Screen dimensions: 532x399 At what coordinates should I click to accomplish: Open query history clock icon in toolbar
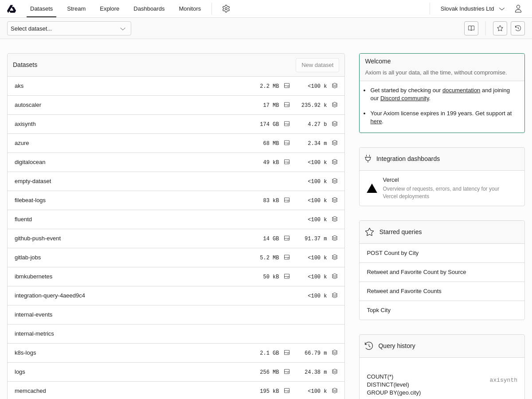(x=518, y=28)
